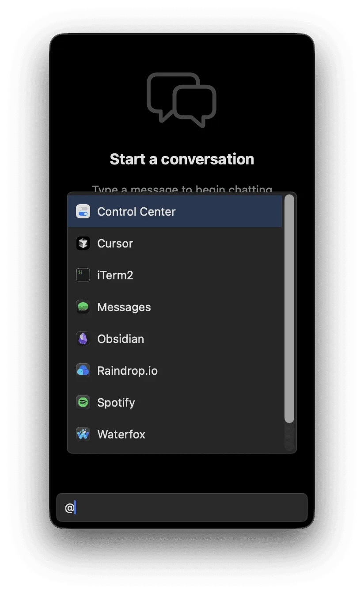This screenshot has width=364, height=594.
Task: Click the iTerm2 terminal icon
Action: (x=83, y=275)
